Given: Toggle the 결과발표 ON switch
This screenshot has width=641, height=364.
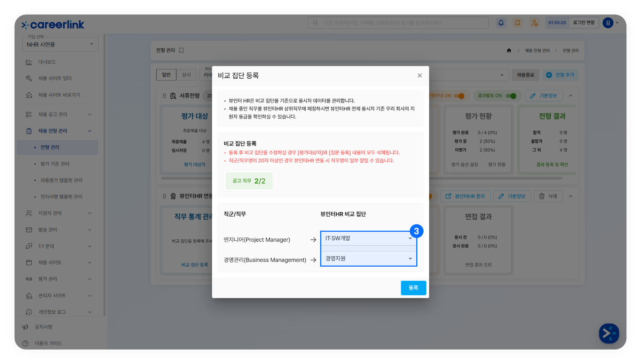Looking at the screenshot, I should click(511, 96).
